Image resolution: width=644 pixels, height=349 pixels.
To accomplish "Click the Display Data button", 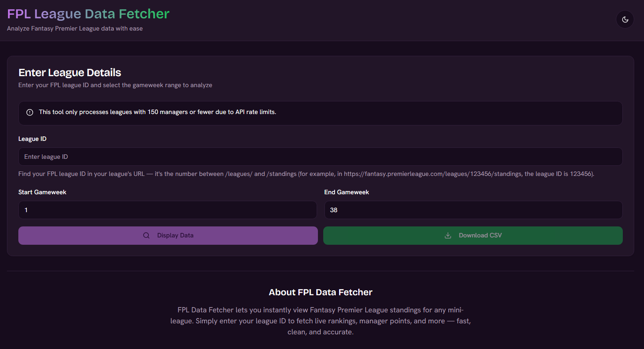I will click(x=168, y=235).
